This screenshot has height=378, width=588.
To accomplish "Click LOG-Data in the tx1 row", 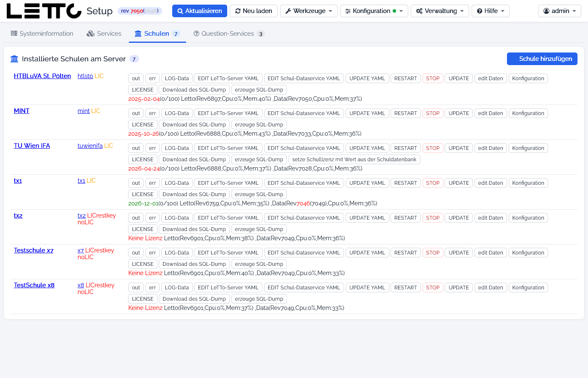I will coord(177,183).
